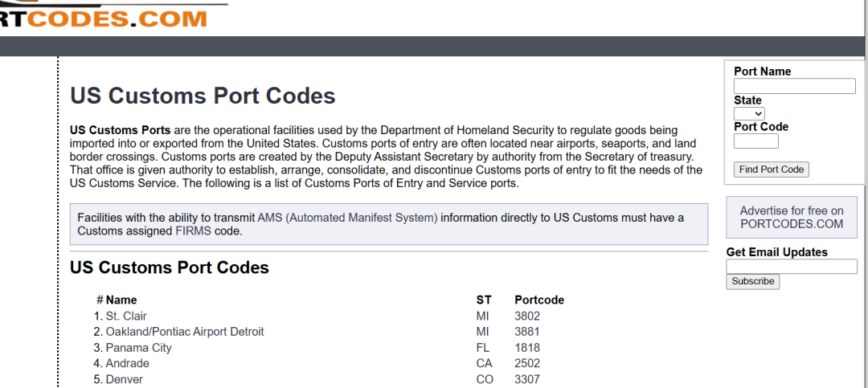Open the St. Clair port entry
The image size is (868, 388).
pyautogui.click(x=126, y=316)
